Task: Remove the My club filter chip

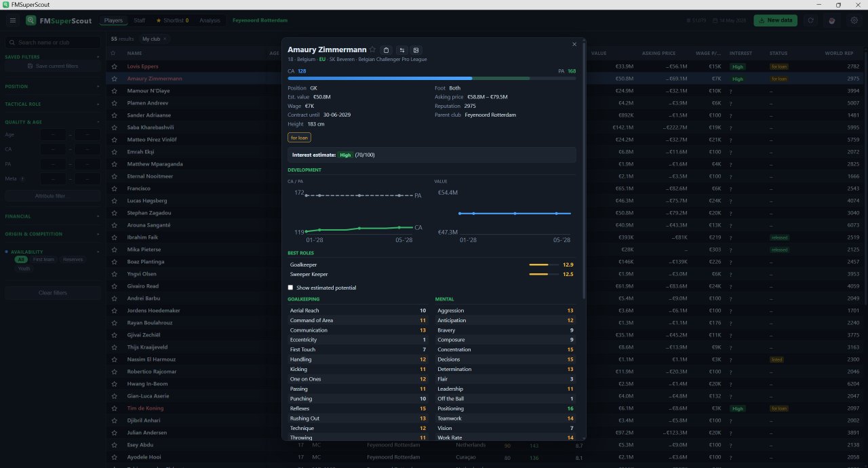Action: 165,39
